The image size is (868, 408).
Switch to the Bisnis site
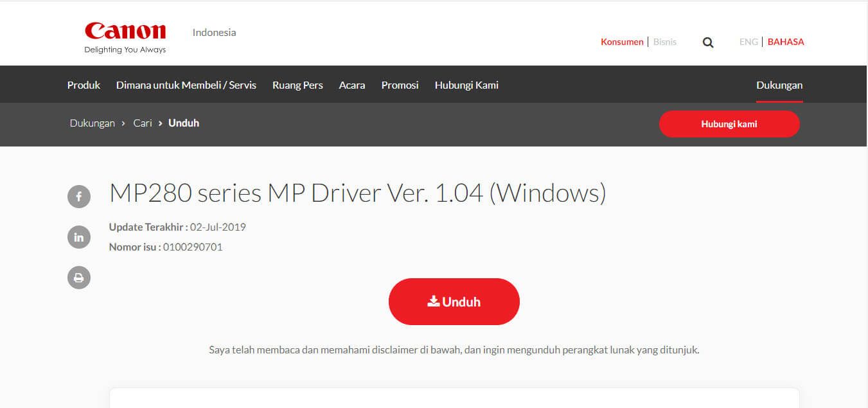coord(665,42)
